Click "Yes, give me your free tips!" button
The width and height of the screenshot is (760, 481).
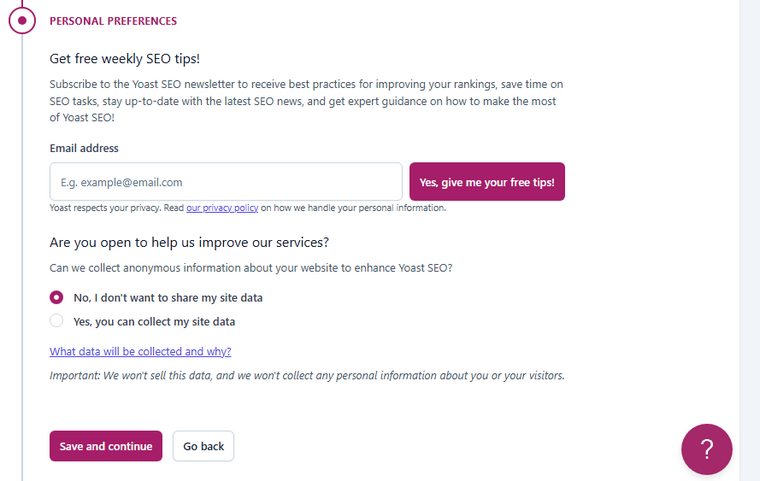[487, 182]
